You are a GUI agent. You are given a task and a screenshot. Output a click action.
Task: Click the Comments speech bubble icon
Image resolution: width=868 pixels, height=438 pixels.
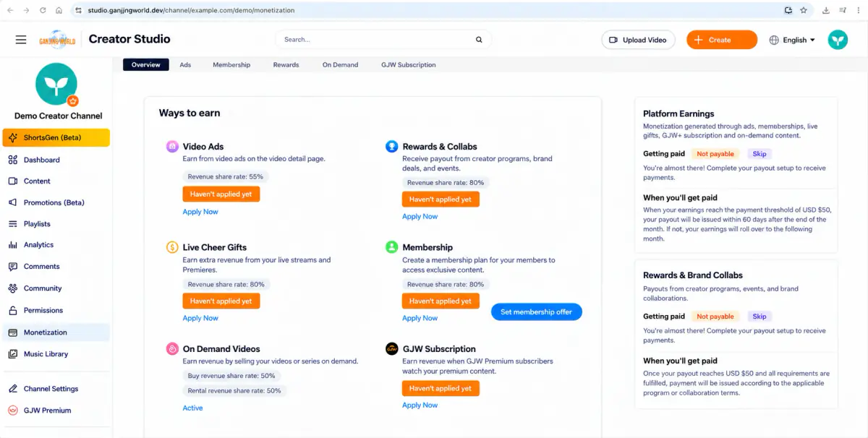click(x=13, y=266)
